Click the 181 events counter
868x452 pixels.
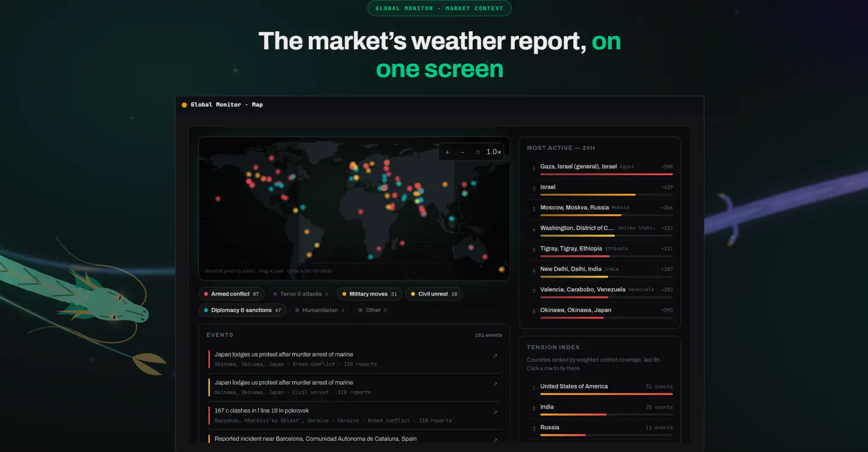(488, 335)
